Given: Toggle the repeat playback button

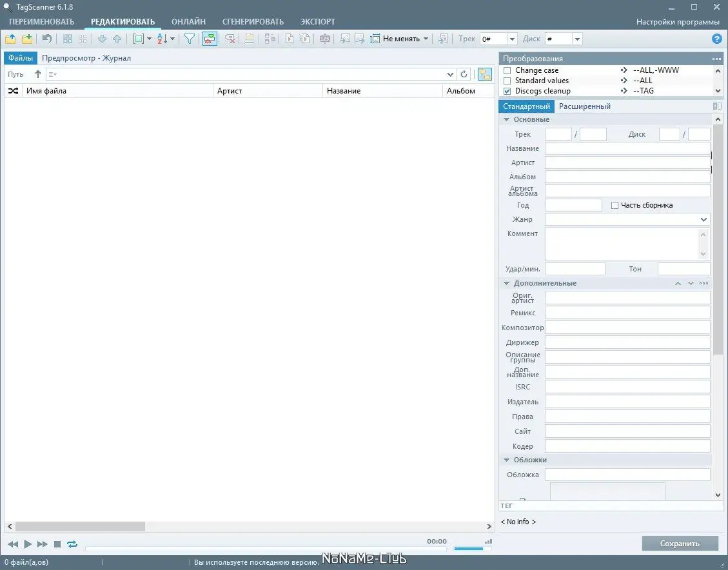Looking at the screenshot, I should [x=72, y=544].
